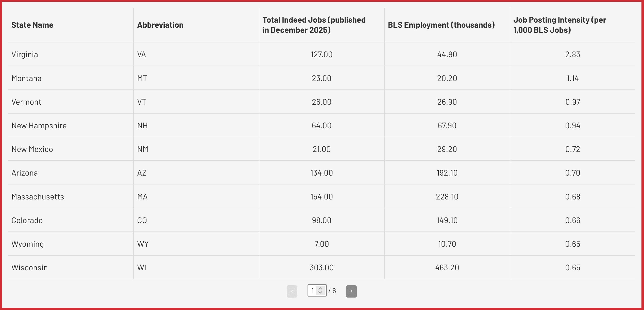Click Vermont's job posting intensity 0.97
The height and width of the screenshot is (310, 644).
[x=572, y=102]
